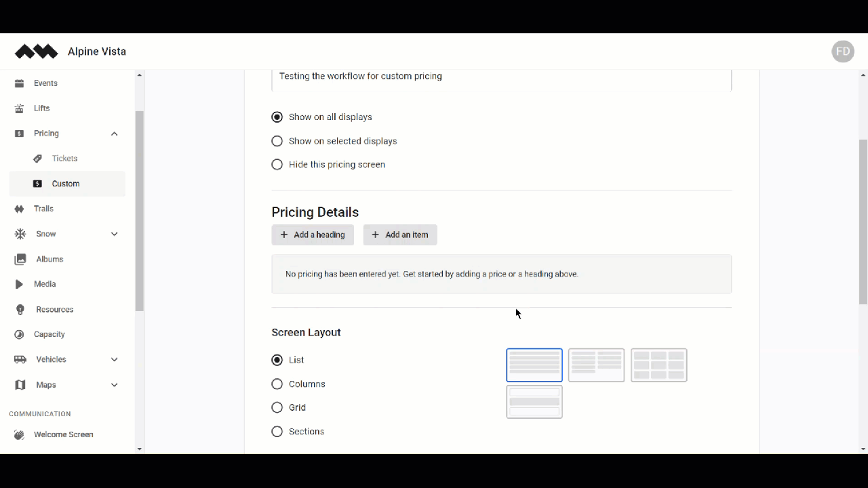Open the Capacity menu item

(67, 334)
